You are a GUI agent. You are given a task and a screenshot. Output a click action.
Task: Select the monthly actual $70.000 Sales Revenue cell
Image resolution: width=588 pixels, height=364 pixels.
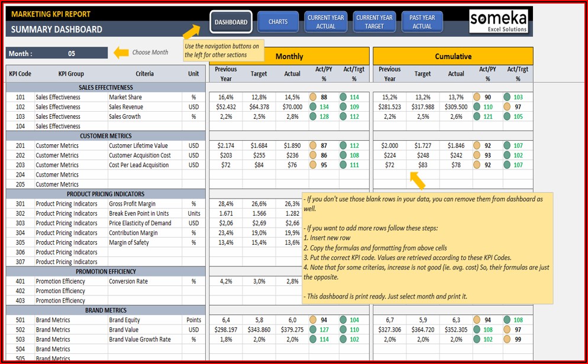(292, 107)
